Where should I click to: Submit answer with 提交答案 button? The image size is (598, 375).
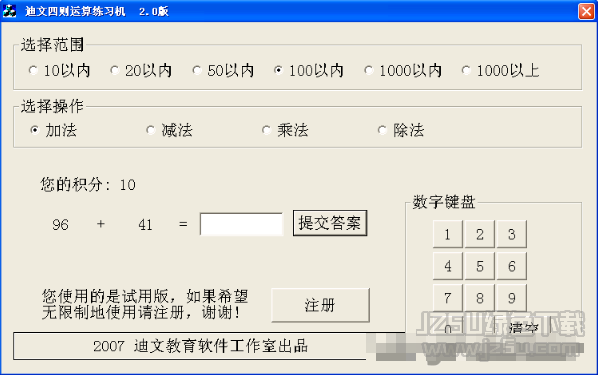(330, 223)
